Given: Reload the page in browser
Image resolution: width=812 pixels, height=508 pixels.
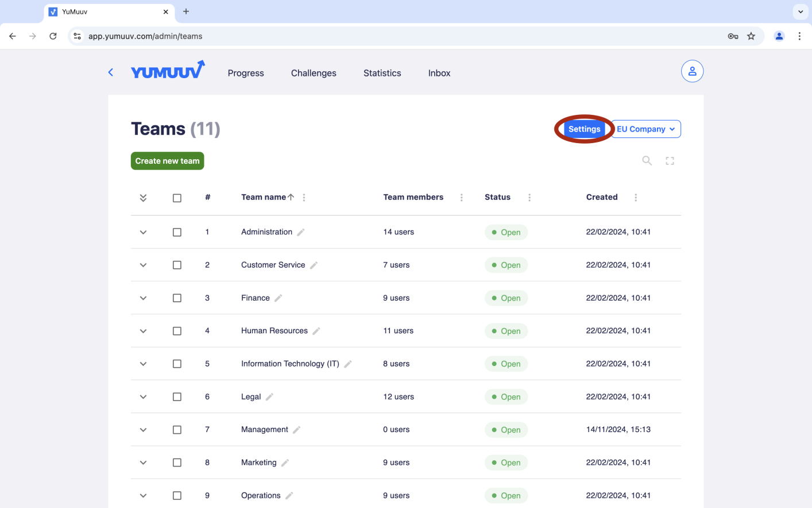Looking at the screenshot, I should pyautogui.click(x=53, y=36).
